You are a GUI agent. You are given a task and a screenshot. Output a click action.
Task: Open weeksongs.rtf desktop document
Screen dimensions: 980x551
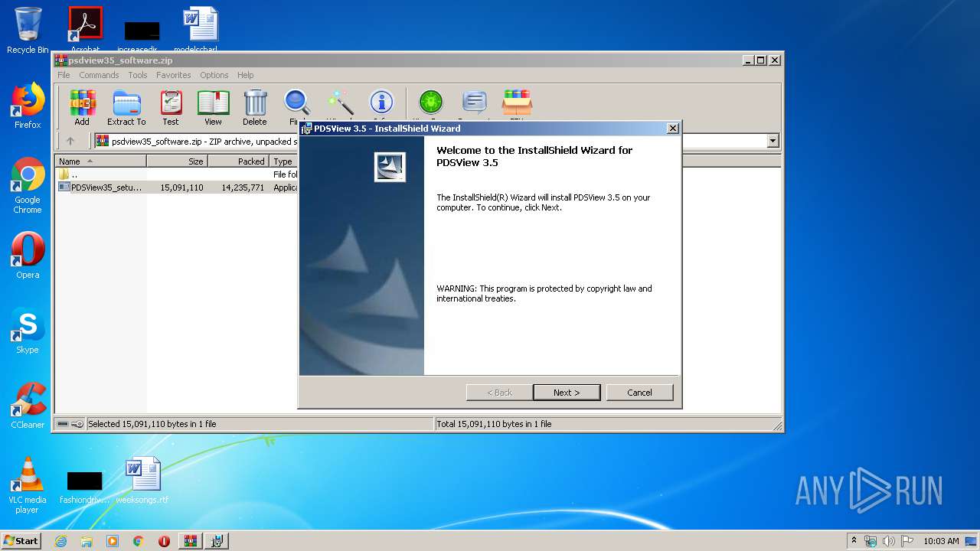click(142, 481)
